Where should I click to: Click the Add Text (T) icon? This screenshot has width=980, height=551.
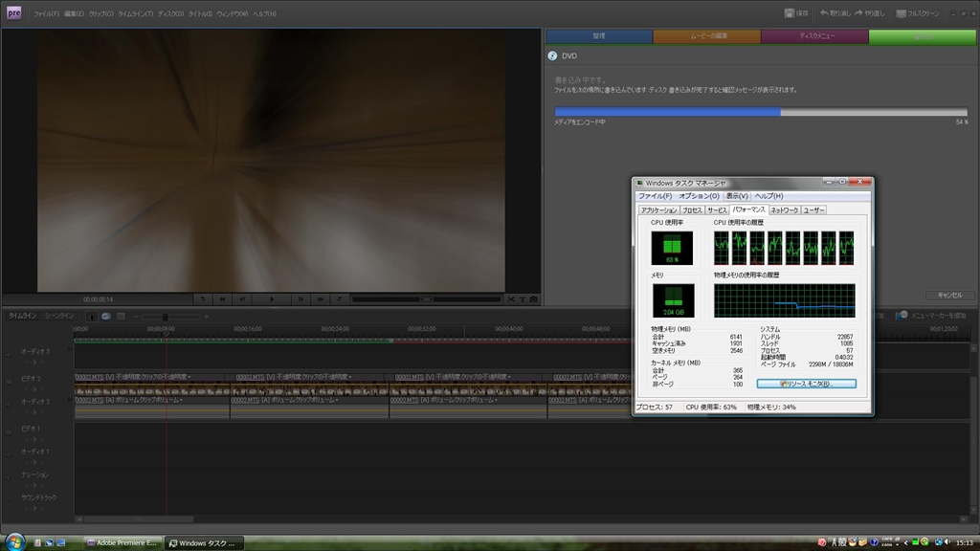(522, 299)
